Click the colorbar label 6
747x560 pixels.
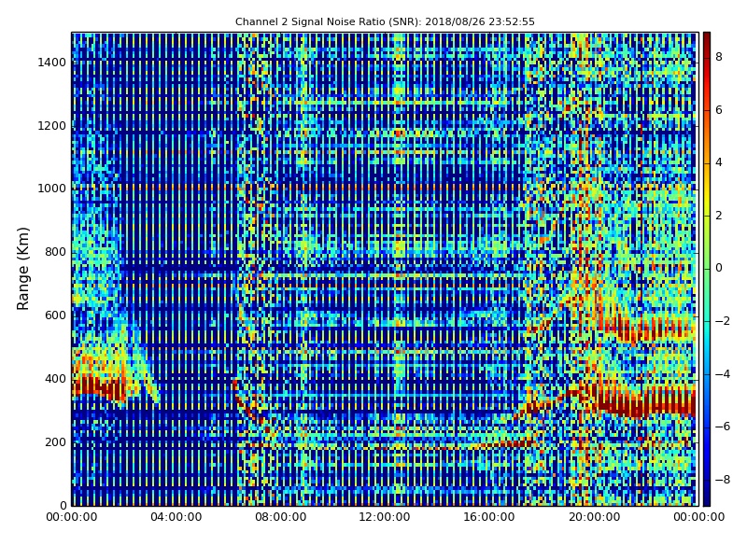[x=719, y=110]
